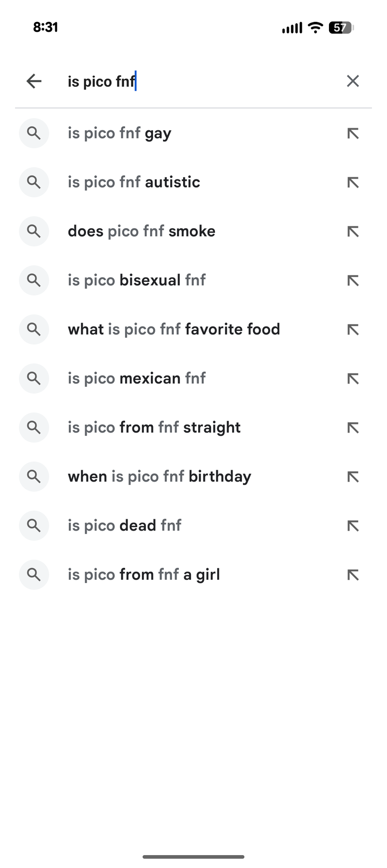This screenshot has height=868, width=387.
Task: Clear the search text with X icon
Action: point(353,81)
